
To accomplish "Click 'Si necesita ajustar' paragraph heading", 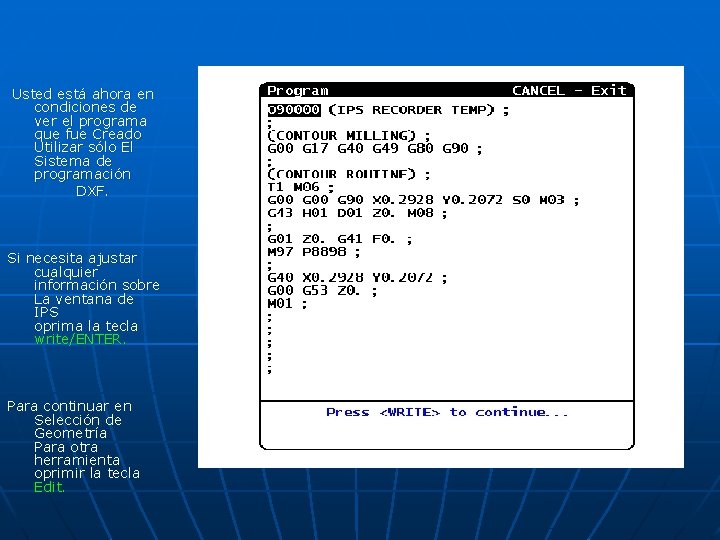I will click(x=72, y=259).
